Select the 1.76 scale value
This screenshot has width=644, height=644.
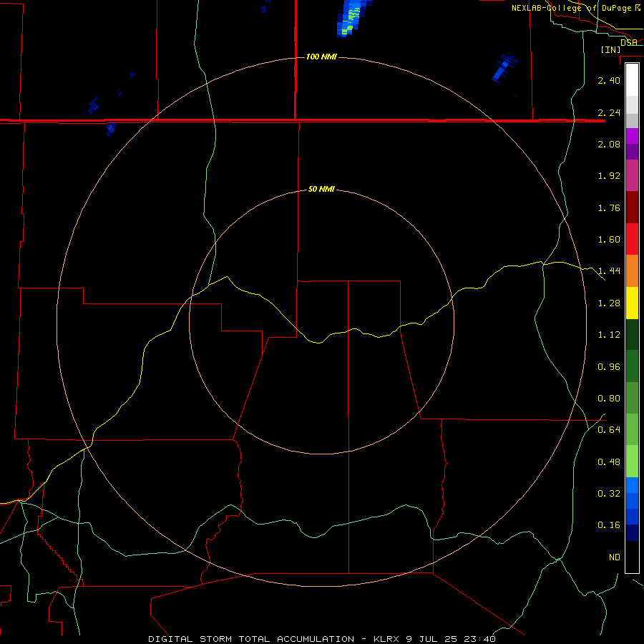[x=609, y=208]
